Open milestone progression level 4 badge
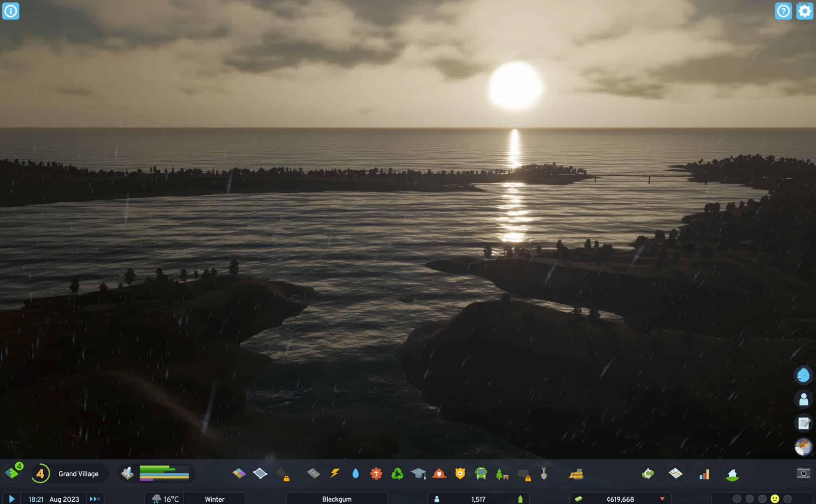Screen dimensions: 816x504 tap(40, 473)
